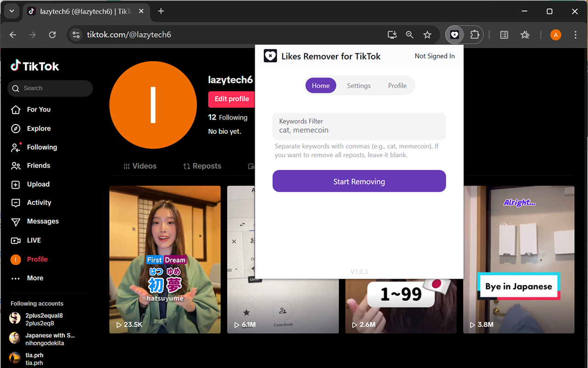Click Not Signed In link
The image size is (588, 368).
click(x=435, y=56)
